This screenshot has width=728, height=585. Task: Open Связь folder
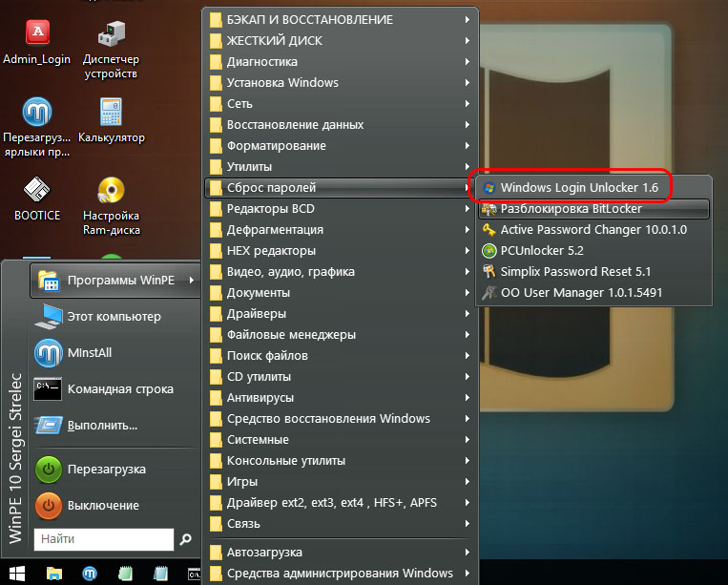[x=342, y=524]
